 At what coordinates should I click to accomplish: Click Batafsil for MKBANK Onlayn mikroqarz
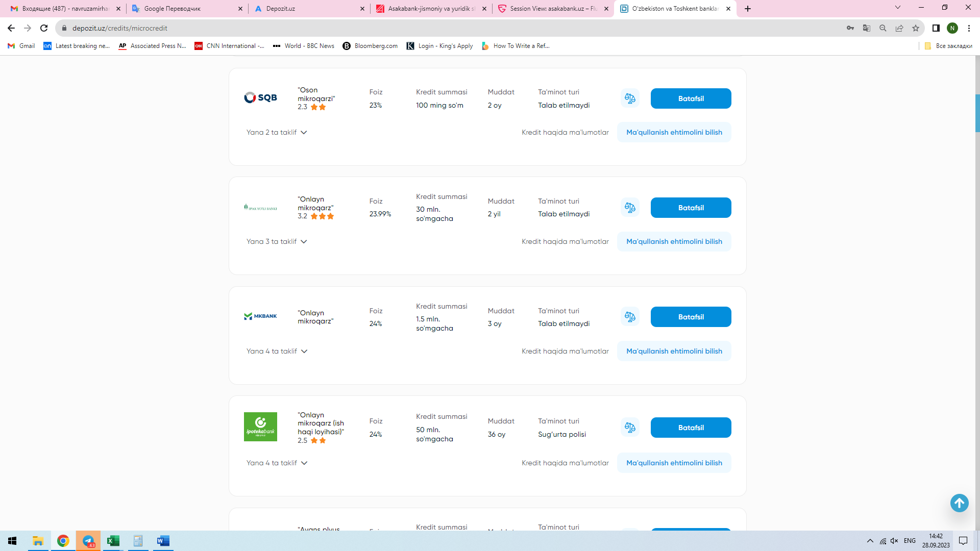point(691,317)
